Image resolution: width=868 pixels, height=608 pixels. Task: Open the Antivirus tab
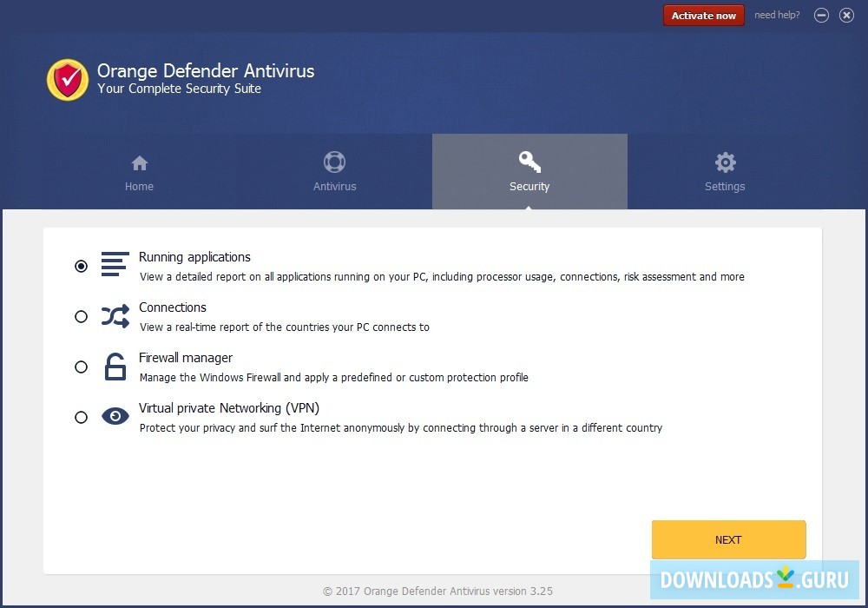click(334, 172)
